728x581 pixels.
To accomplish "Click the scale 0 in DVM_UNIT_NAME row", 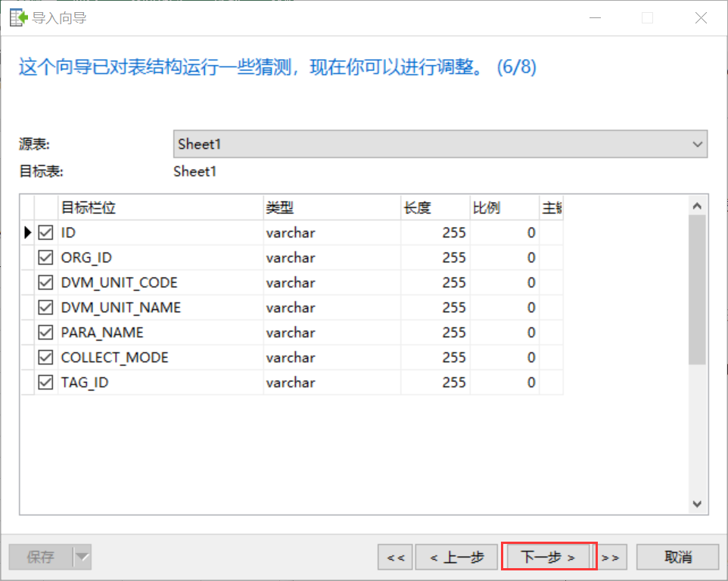I will click(x=505, y=307).
